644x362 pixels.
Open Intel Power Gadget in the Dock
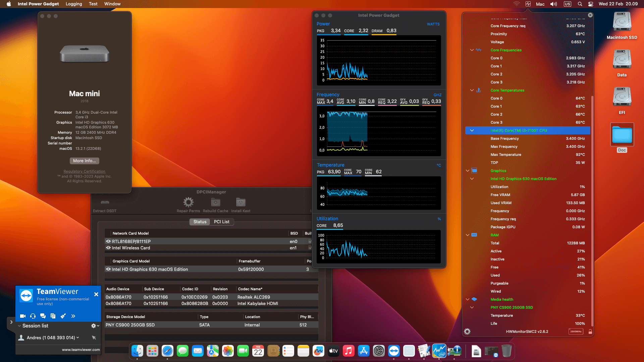click(x=439, y=351)
